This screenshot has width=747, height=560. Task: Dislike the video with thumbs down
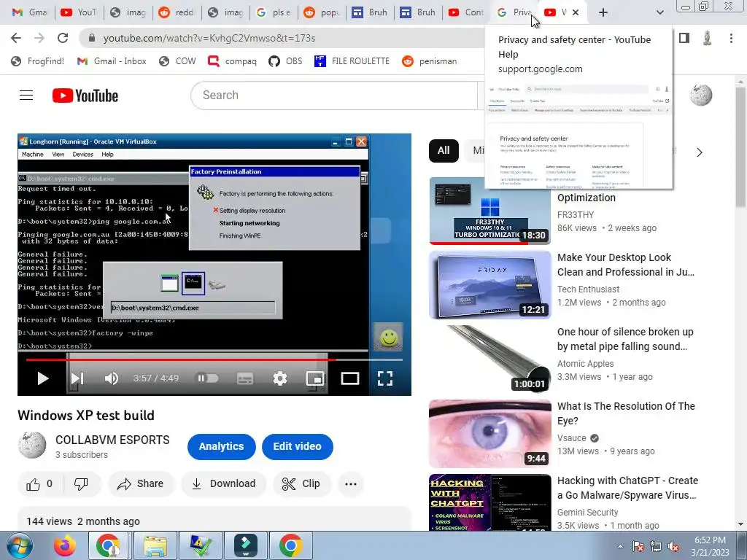(82, 484)
